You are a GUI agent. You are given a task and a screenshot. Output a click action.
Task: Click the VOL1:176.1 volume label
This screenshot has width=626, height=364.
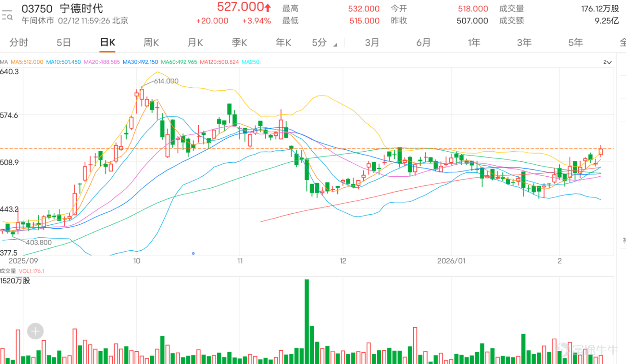[x=32, y=271]
